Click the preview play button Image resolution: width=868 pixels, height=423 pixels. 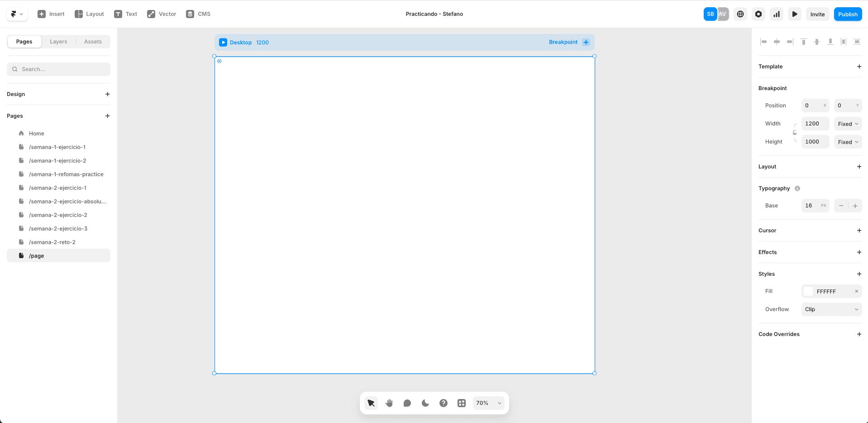[x=795, y=14]
